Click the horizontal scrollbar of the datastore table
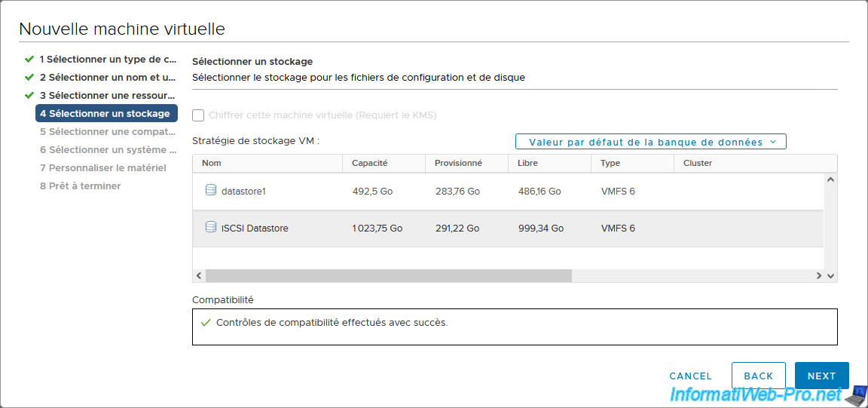Viewport: 868px width, 408px height. (x=388, y=276)
